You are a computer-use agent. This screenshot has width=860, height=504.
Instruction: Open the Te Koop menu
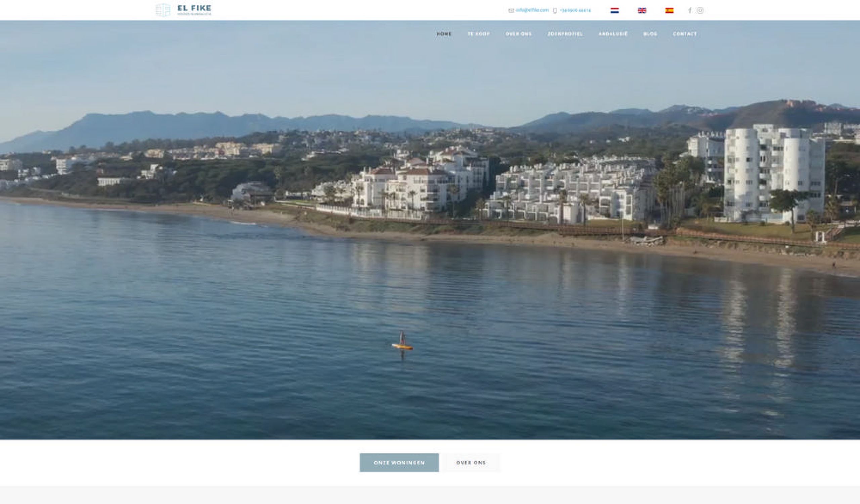(x=478, y=34)
